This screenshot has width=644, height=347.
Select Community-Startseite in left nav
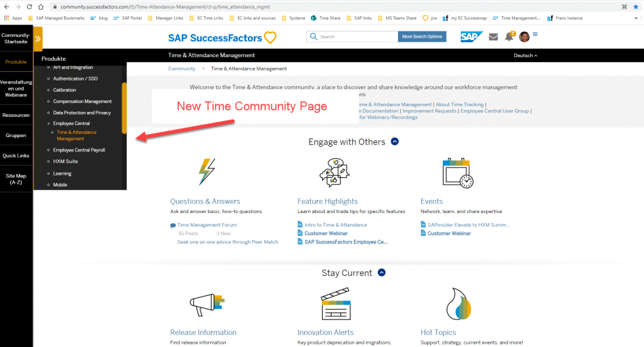pos(16,38)
